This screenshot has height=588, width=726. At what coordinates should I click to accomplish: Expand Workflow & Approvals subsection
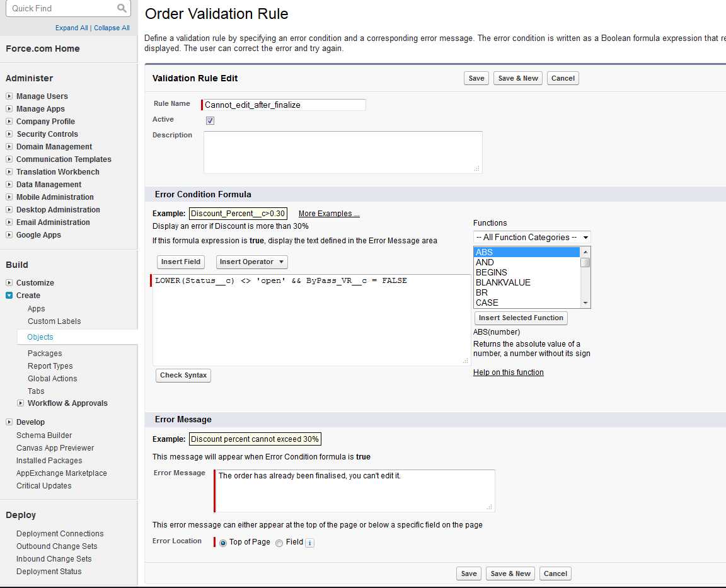click(x=20, y=403)
